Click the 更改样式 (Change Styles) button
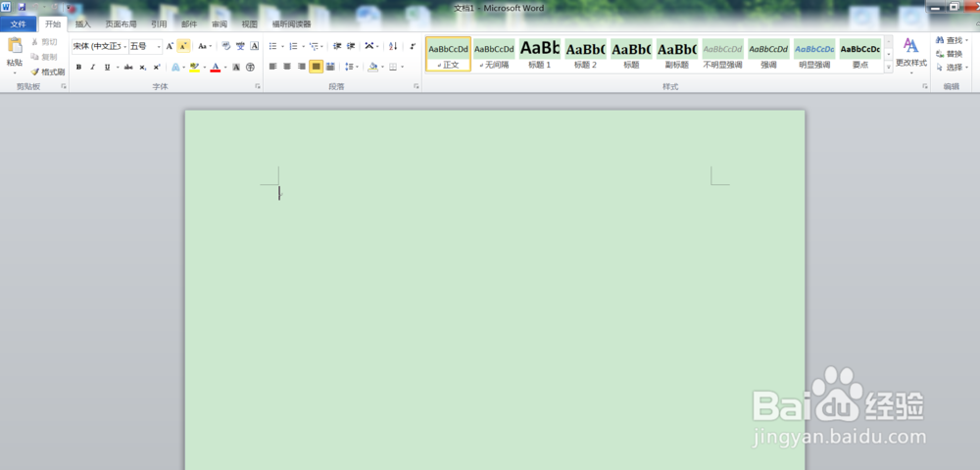The height and width of the screenshot is (470, 980). (x=911, y=56)
